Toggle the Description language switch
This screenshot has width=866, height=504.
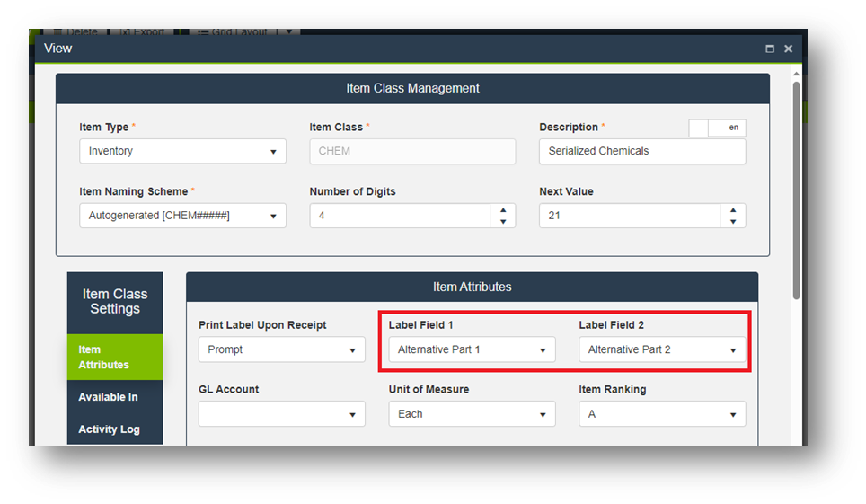click(717, 128)
